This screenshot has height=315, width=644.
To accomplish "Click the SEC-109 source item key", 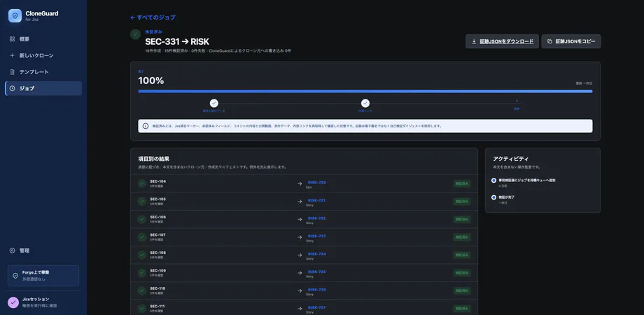I will pos(158,271).
